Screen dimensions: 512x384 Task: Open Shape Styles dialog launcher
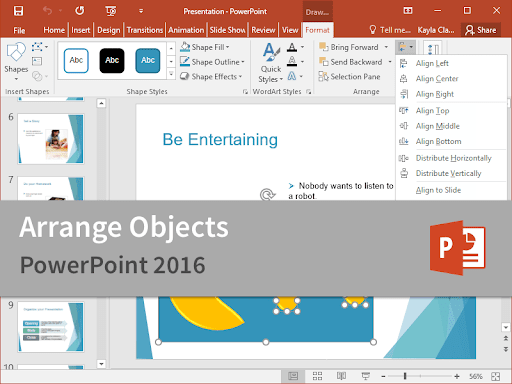(x=245, y=92)
